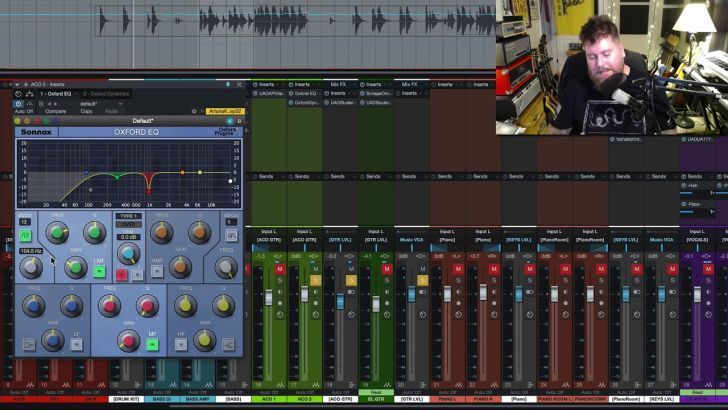Screen dimensions: 728x410
Task: Click the Sonnox logo
Action: tap(35, 131)
